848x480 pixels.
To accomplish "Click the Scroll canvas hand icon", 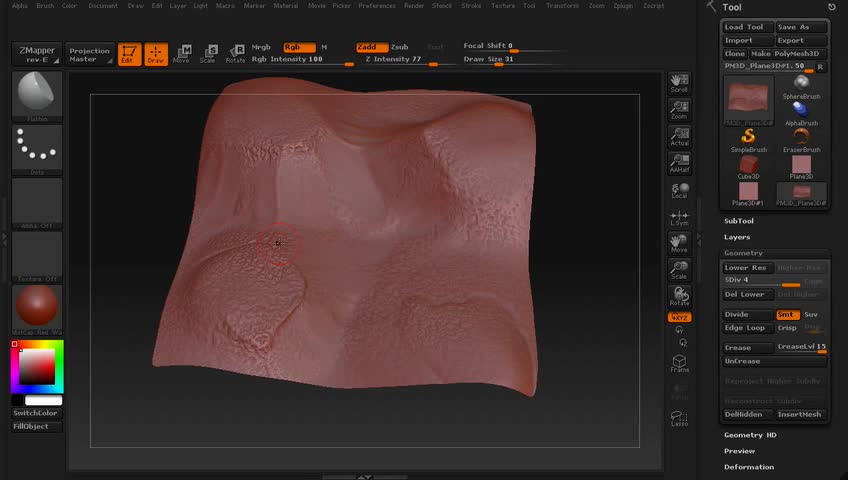I will [x=679, y=83].
